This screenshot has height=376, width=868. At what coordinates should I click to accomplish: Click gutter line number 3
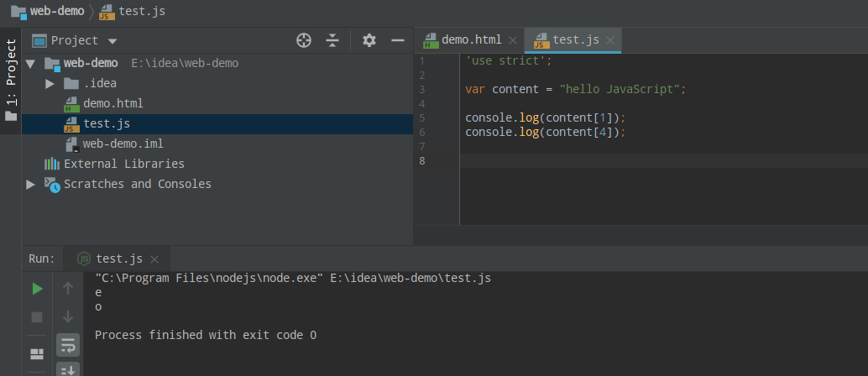tap(422, 90)
